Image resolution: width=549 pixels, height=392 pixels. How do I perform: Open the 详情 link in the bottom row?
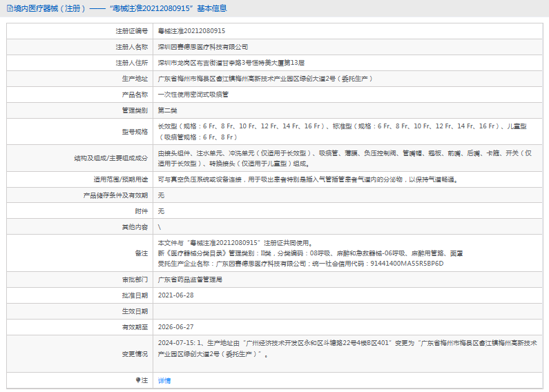point(164,380)
